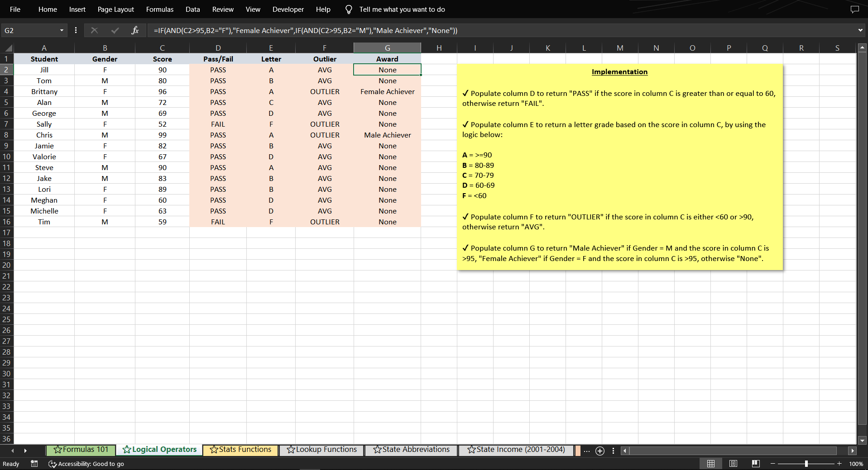This screenshot has height=470, width=868.
Task: Click the next sheet navigation arrow
Action: click(25, 451)
